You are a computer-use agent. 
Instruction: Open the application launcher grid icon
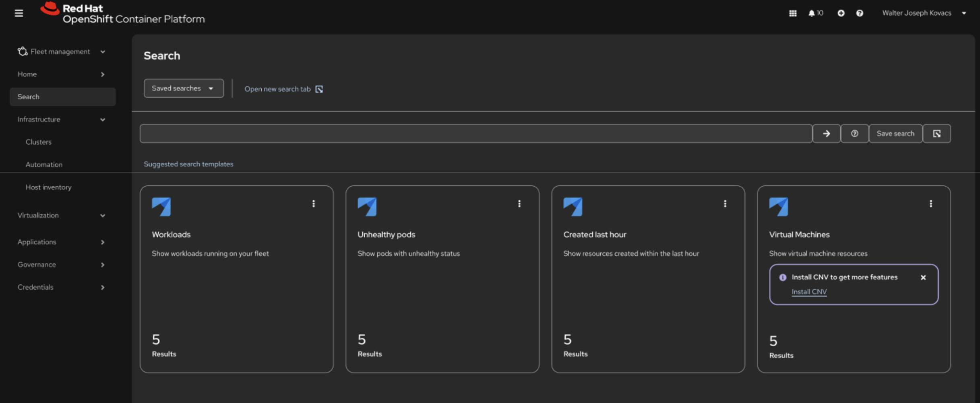792,13
